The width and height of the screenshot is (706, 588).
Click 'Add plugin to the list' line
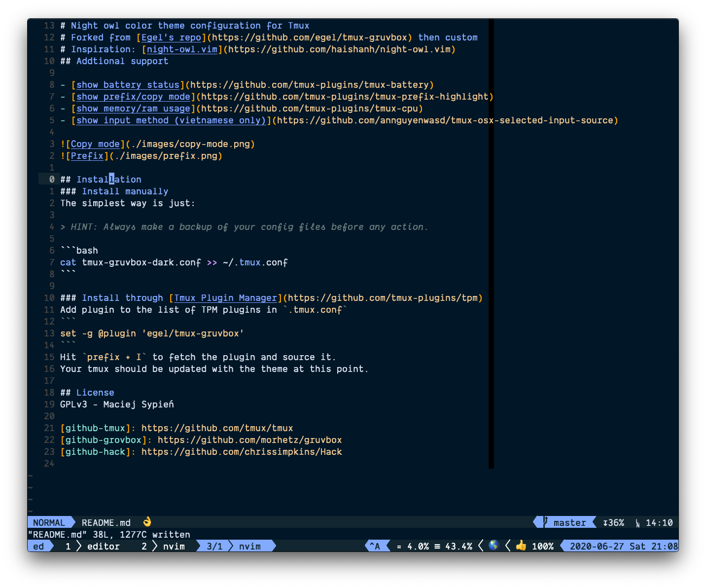(204, 310)
